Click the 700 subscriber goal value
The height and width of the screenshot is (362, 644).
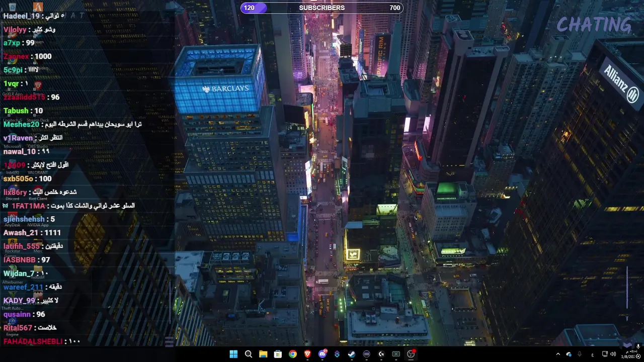coord(395,8)
